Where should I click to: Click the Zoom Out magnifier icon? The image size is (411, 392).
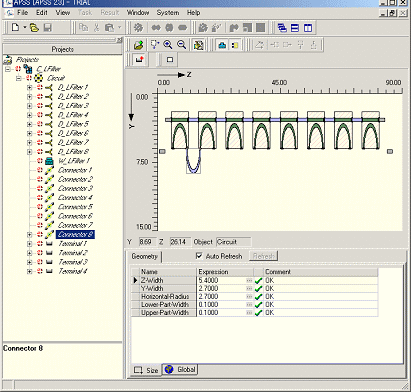182,45
